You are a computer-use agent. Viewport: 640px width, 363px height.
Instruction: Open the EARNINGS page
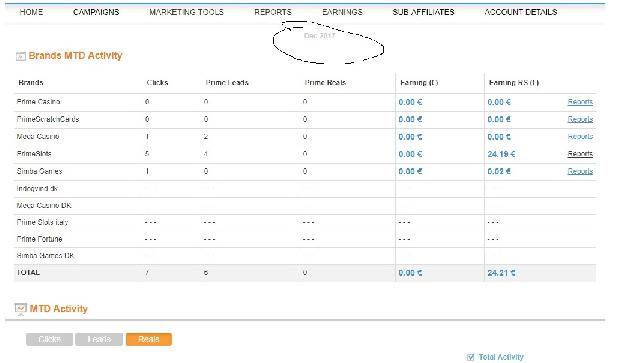click(342, 12)
